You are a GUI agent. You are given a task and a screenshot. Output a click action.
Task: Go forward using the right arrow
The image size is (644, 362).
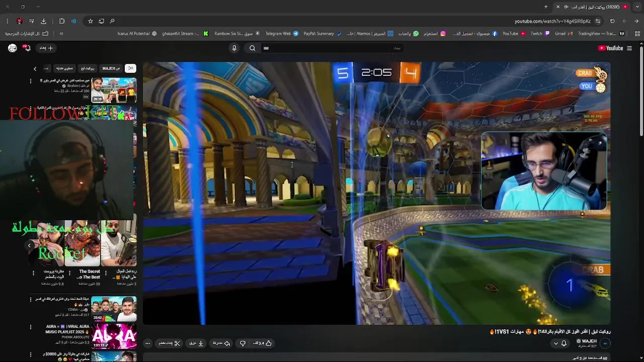636,21
